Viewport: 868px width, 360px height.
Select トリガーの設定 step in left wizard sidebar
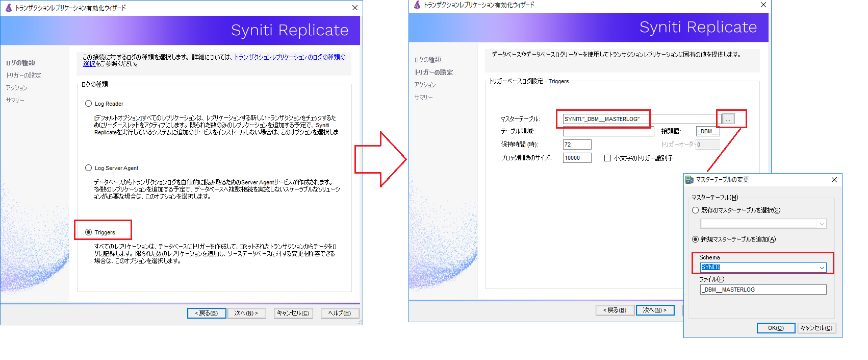click(23, 76)
